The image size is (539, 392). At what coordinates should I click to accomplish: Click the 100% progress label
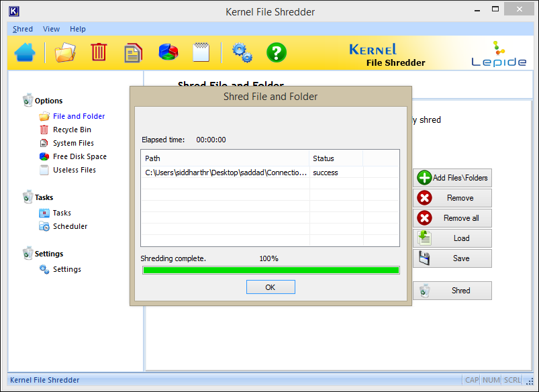tap(268, 258)
